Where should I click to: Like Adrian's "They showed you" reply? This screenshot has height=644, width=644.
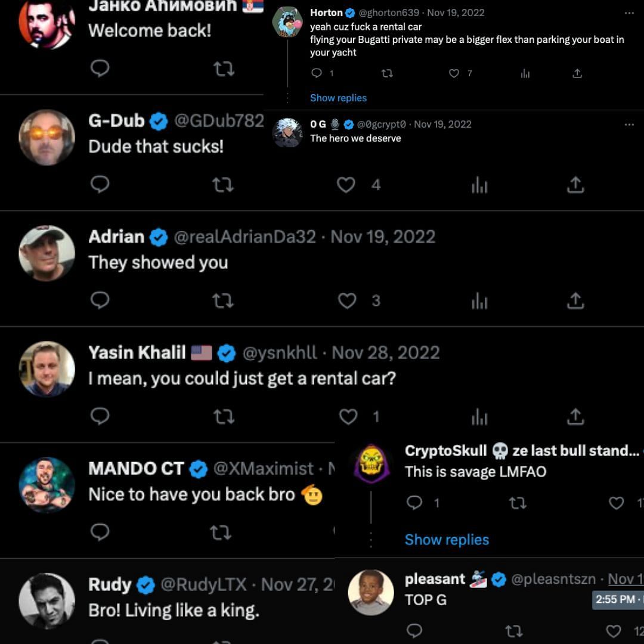pyautogui.click(x=347, y=301)
